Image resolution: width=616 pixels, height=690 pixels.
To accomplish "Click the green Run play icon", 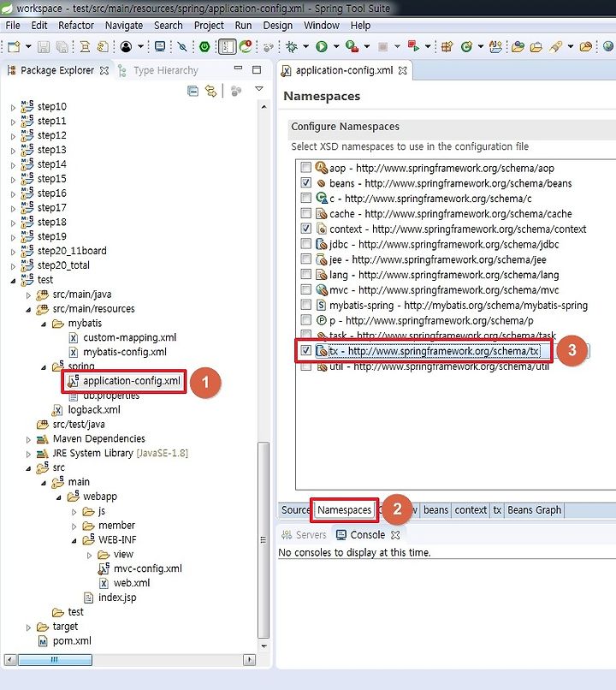I will [322, 46].
